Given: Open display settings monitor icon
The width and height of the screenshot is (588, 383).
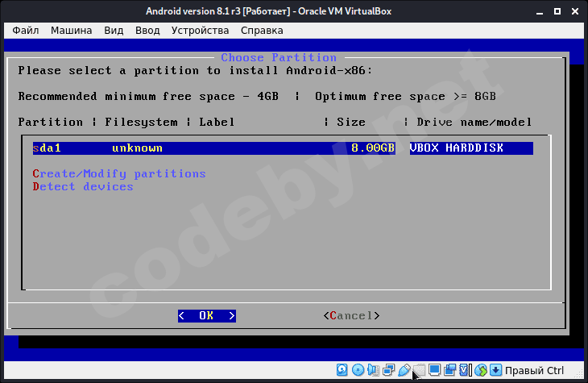Looking at the screenshot, I should click(434, 370).
